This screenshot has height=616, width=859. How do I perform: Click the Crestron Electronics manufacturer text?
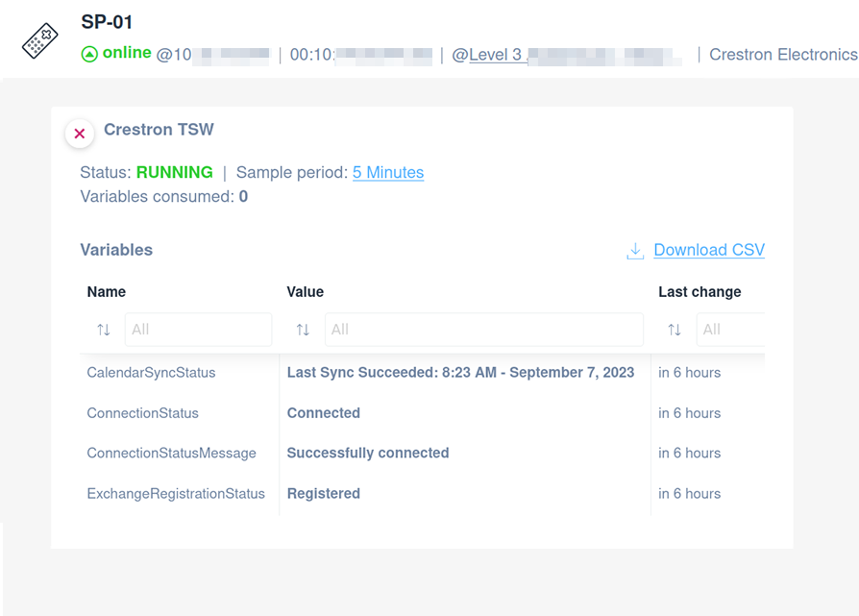[x=783, y=55]
